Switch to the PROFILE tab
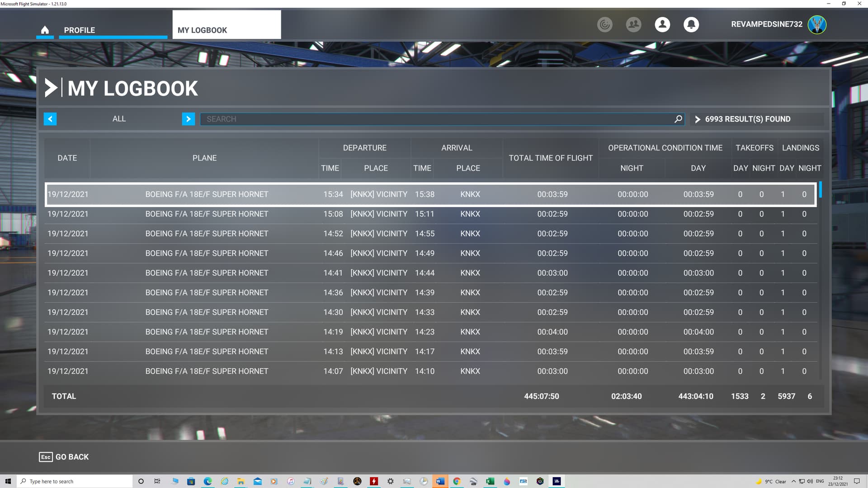 tap(80, 30)
